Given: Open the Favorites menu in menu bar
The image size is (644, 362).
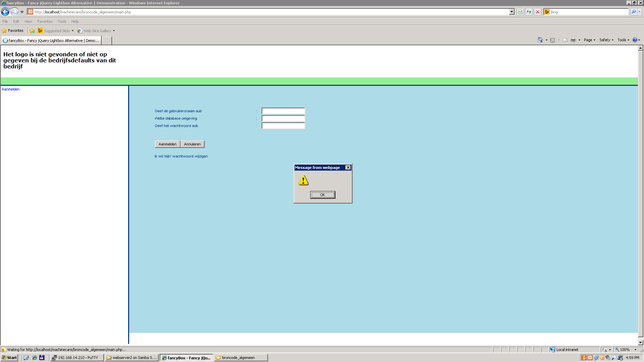Looking at the screenshot, I should coord(45,21).
